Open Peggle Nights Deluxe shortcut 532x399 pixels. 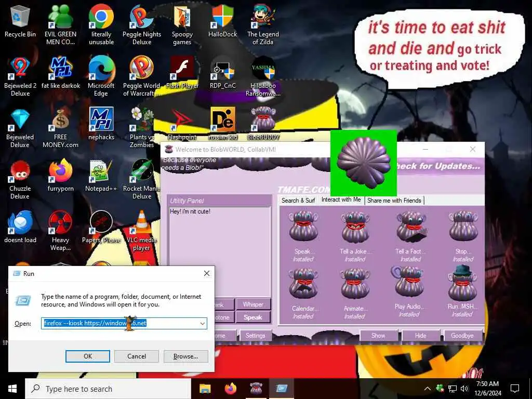[x=142, y=25]
